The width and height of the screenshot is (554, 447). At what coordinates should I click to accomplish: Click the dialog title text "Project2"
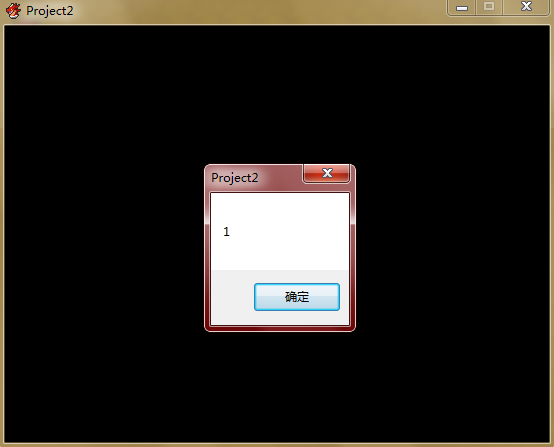(235, 178)
